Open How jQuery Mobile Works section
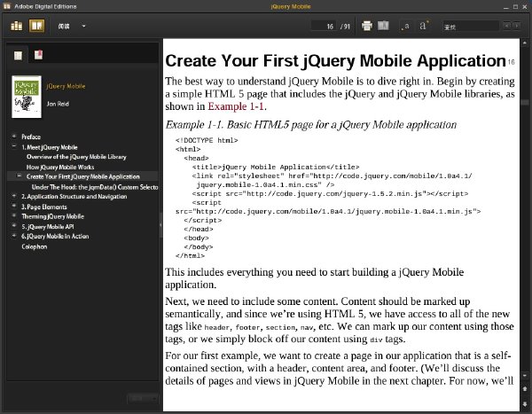The image size is (532, 414). (x=60, y=167)
